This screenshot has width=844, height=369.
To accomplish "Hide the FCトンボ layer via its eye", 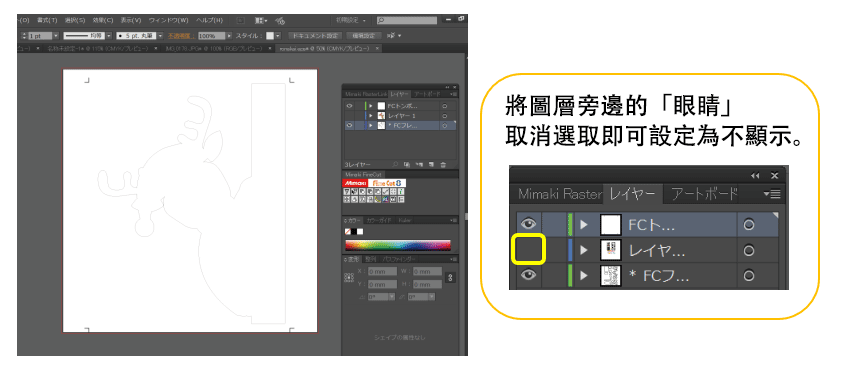I will tap(349, 106).
